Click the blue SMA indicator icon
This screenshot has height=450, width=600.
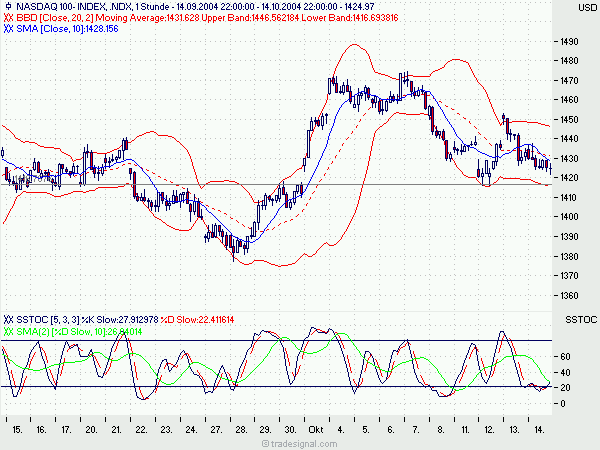(8, 29)
